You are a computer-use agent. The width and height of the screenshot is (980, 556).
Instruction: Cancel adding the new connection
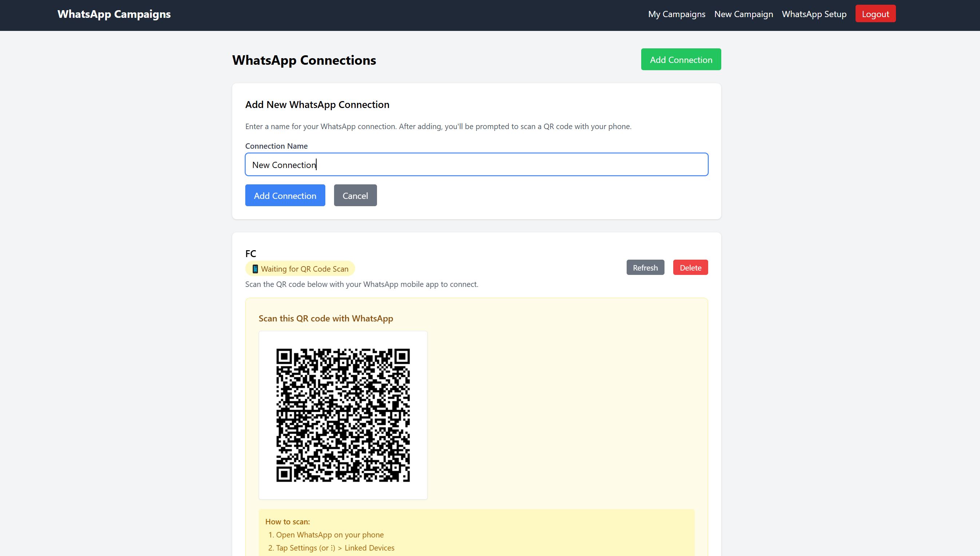[x=355, y=196]
